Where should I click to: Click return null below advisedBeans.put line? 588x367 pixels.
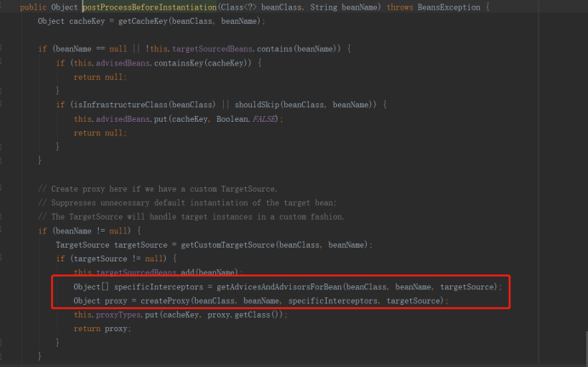click(100, 133)
